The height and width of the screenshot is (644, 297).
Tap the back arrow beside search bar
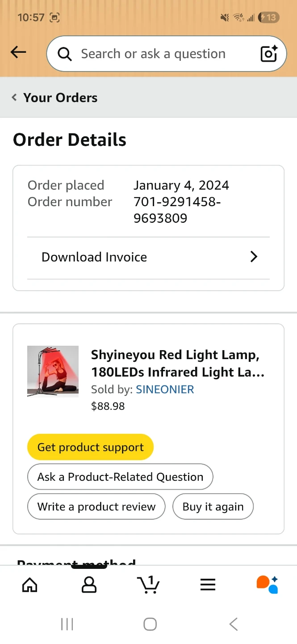pyautogui.click(x=18, y=53)
